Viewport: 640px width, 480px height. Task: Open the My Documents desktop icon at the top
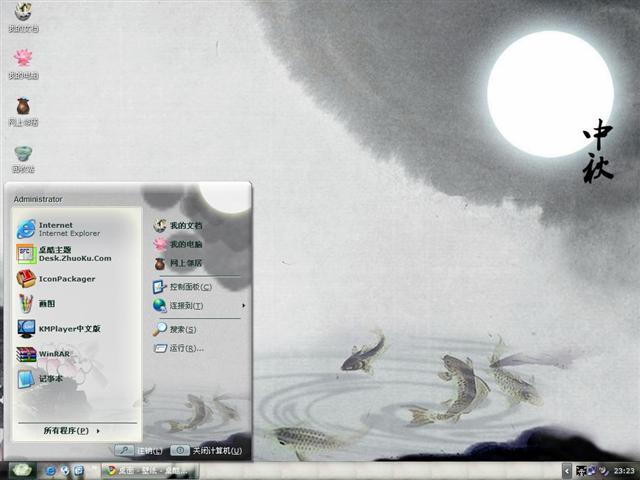pos(23,16)
